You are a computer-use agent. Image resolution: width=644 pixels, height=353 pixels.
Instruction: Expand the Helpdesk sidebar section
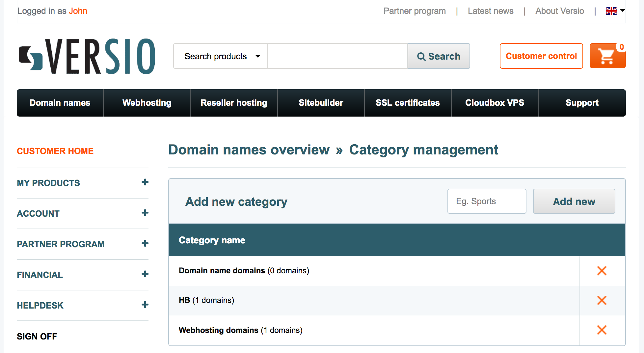pyautogui.click(x=145, y=305)
